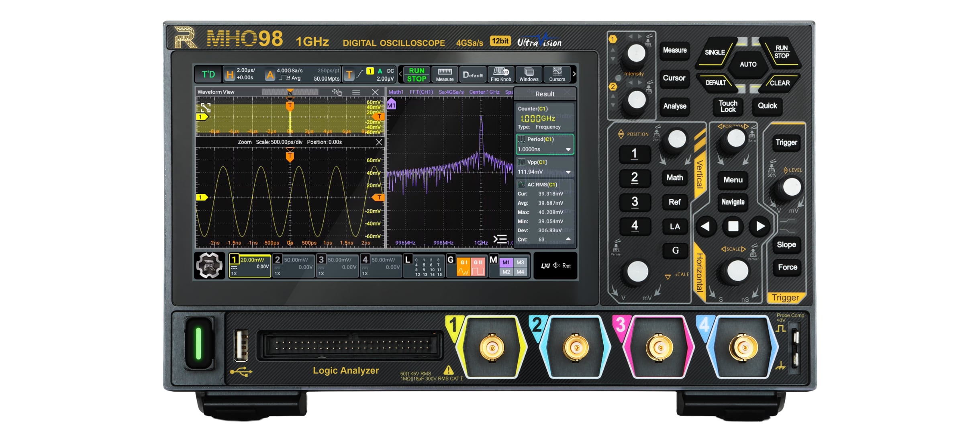The image size is (980, 442).
Task: Push the CLEAR front panel key
Action: 780,83
